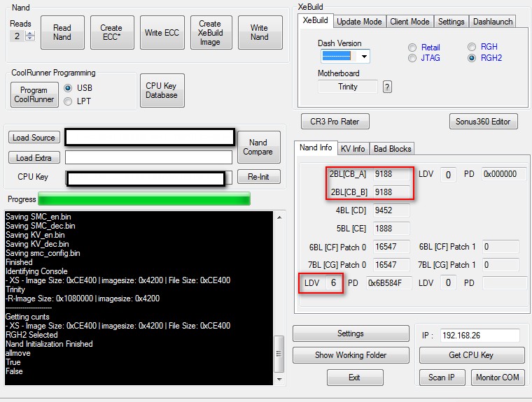Click the motherboard help question mark
Viewport: 532px width, 402px height.
(387, 87)
